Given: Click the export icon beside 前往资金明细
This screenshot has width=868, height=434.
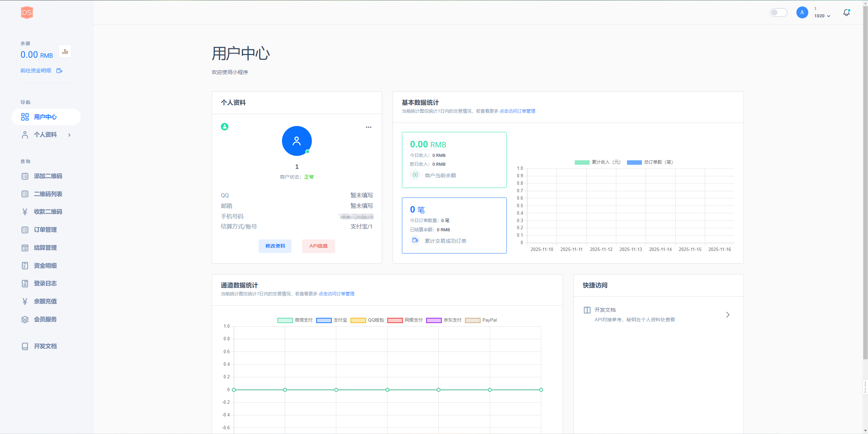Looking at the screenshot, I should click(59, 71).
